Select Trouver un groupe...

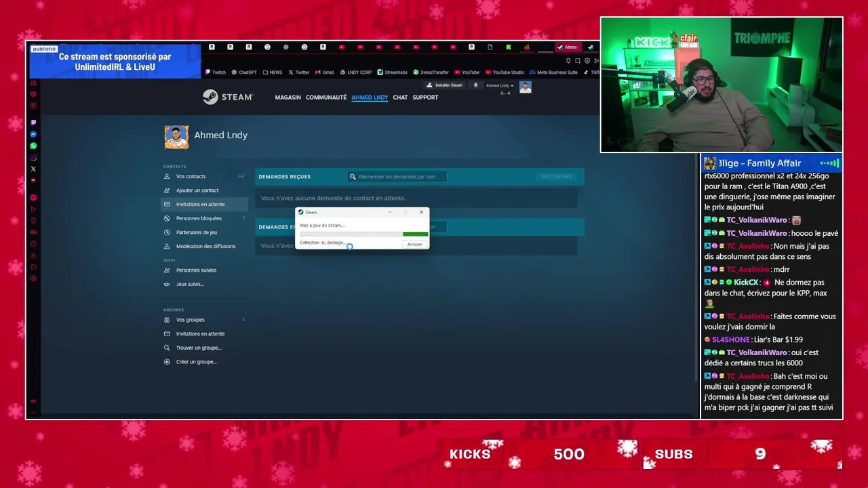click(x=204, y=348)
